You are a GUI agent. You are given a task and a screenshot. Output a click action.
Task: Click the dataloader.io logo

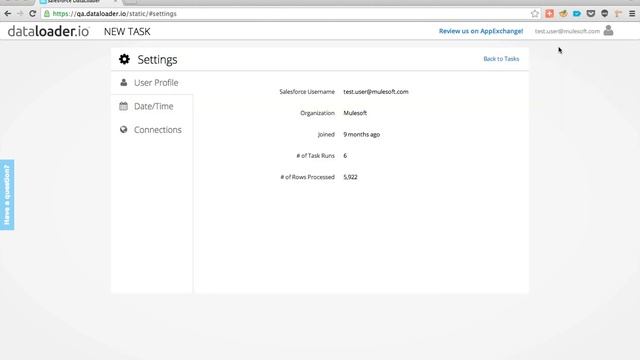click(48, 31)
